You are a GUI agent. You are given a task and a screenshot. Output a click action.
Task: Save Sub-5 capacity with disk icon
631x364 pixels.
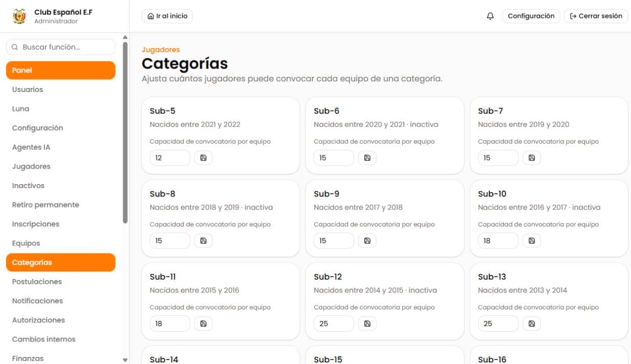[x=203, y=158]
